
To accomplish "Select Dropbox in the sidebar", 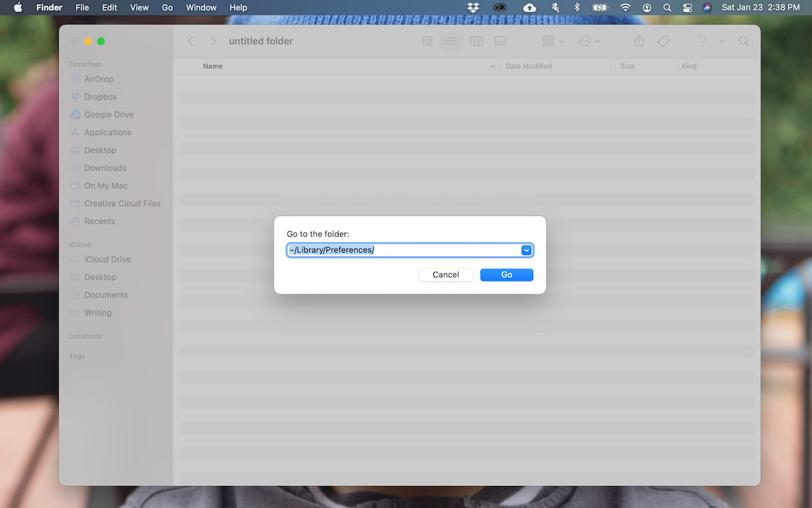I will click(100, 97).
